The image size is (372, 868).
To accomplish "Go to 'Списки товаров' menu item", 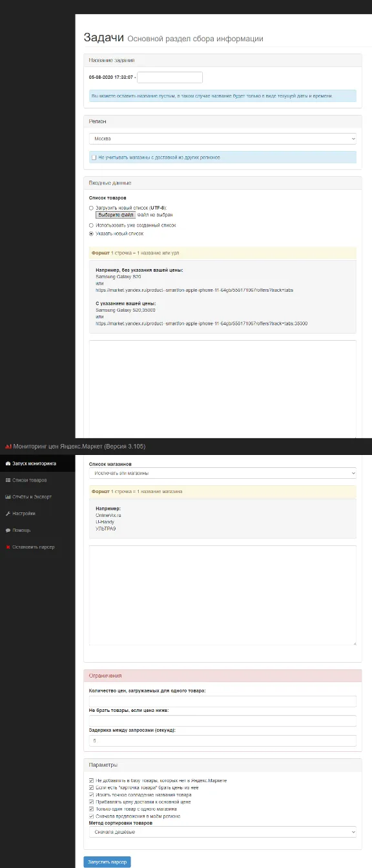I will point(30,480).
